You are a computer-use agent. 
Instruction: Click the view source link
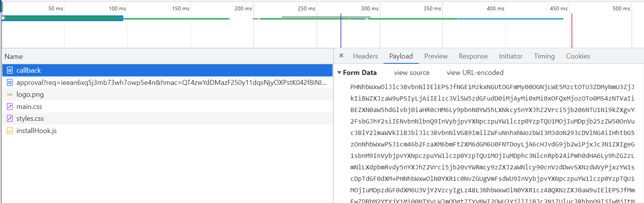click(412, 73)
